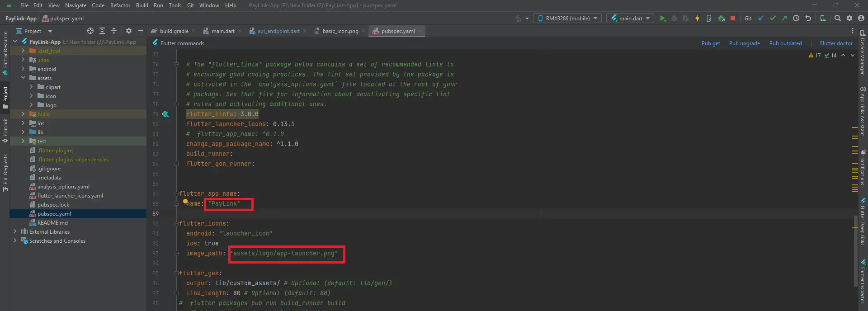Viewport: 868px width, 311px height.
Task: Open Project panel options gear
Action: pyautogui.click(x=129, y=31)
